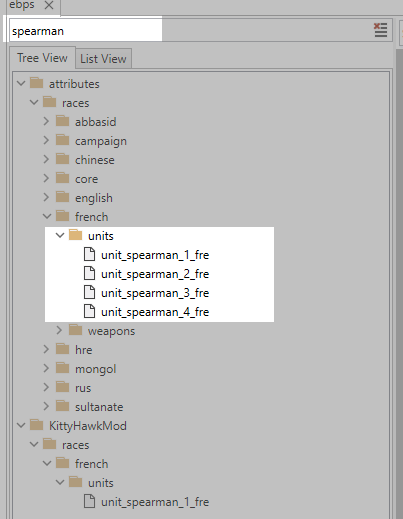Open unit_spearman_1_fre in KittyHawkMod
Image resolution: width=403 pixels, height=519 pixels.
coord(155,502)
